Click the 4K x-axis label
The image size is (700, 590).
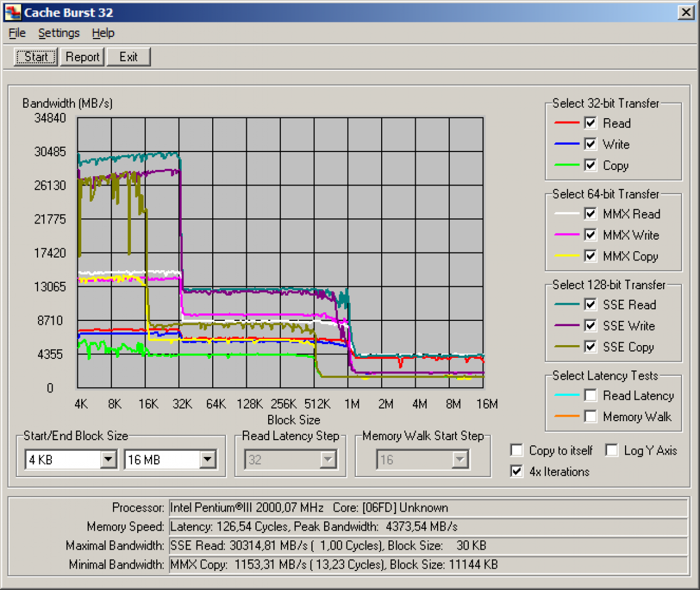point(81,404)
